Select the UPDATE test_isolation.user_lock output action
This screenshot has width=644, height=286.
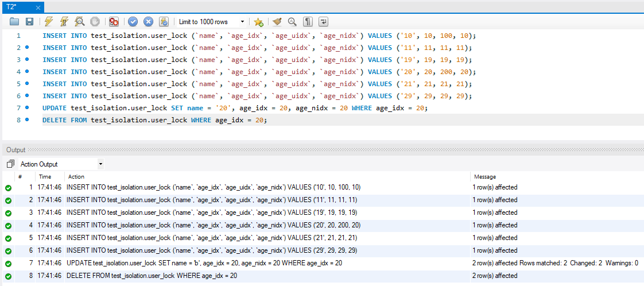[204, 263]
